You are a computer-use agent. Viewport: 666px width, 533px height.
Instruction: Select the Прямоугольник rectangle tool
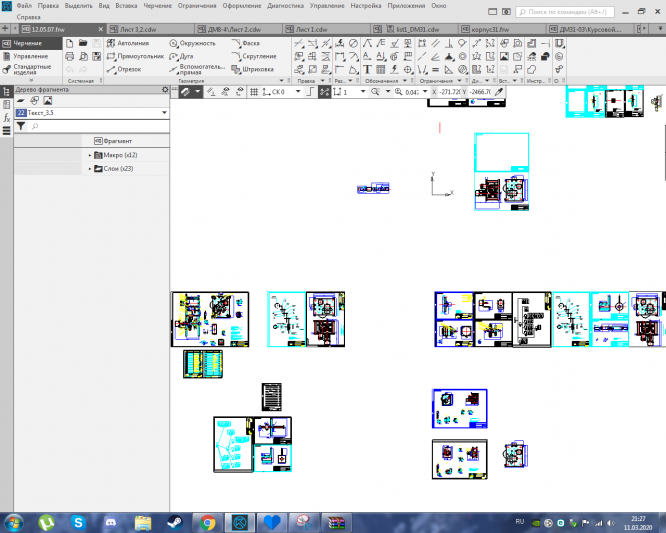(x=135, y=56)
